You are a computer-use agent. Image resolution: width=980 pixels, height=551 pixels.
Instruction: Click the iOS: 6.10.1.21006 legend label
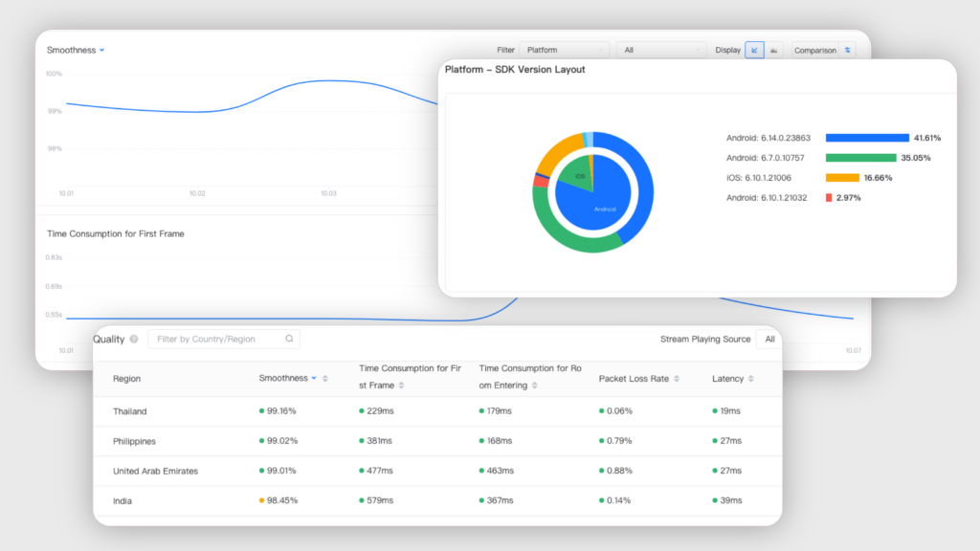pyautogui.click(x=759, y=177)
